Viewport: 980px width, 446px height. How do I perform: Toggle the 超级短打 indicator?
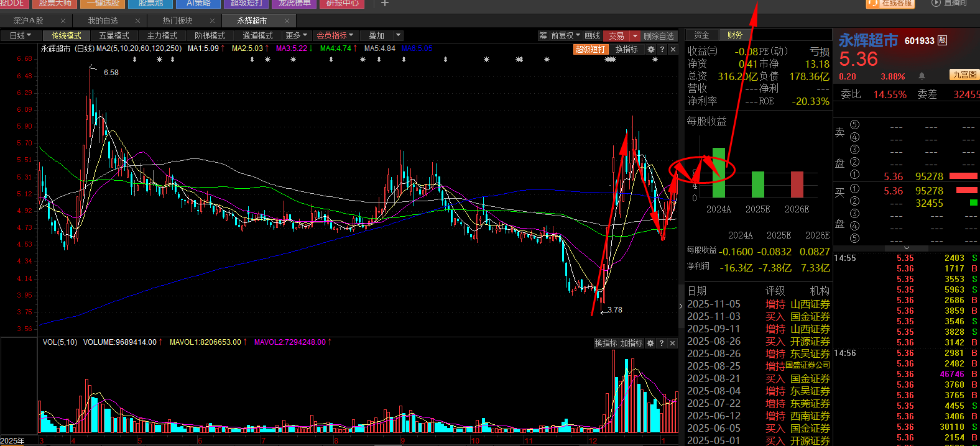point(590,49)
